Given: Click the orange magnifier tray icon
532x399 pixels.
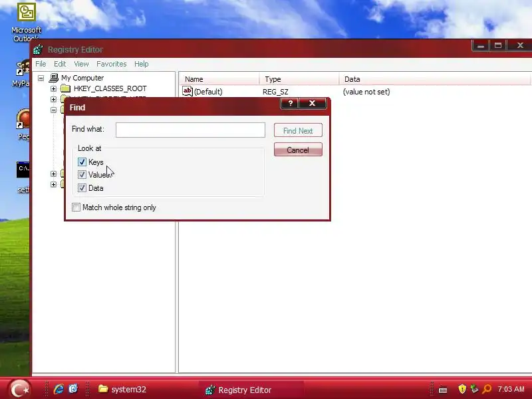Looking at the screenshot, I should coord(487,389).
